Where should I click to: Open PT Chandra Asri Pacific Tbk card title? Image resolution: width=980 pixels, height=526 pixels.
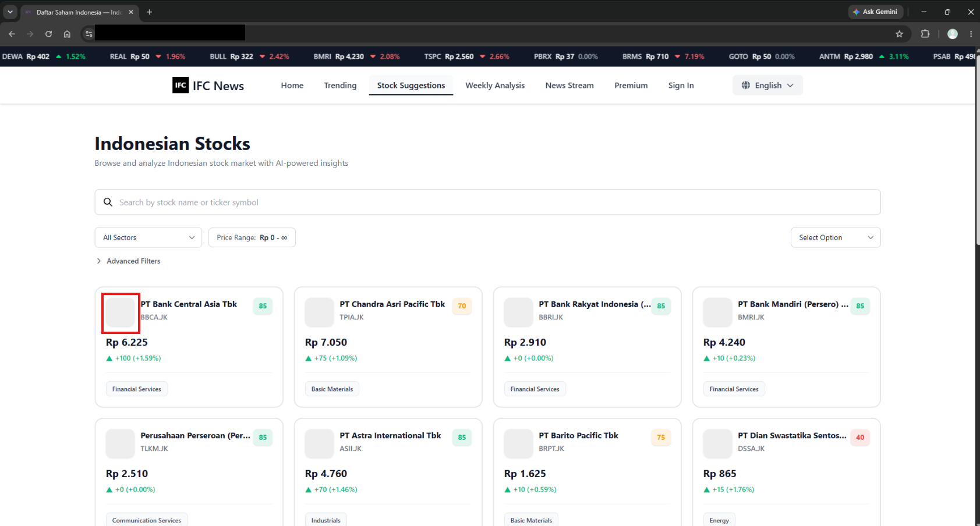pos(392,304)
